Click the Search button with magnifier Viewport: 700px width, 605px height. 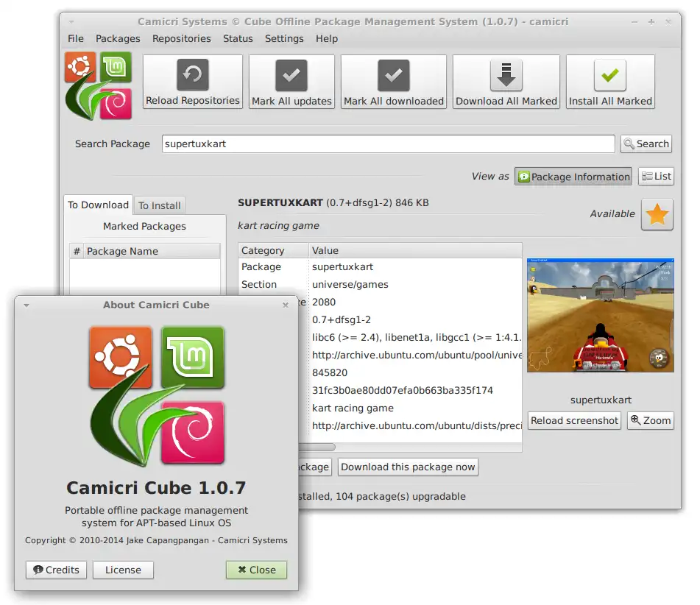646,144
